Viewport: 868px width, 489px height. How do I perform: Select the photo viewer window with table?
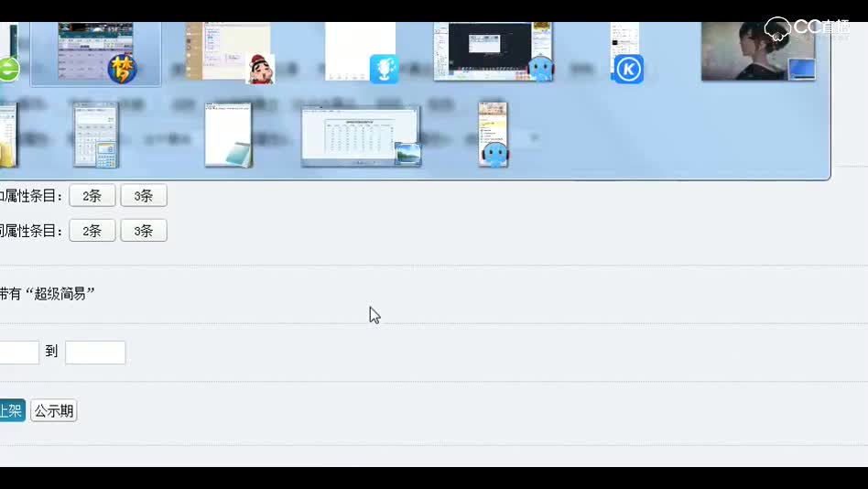[361, 136]
